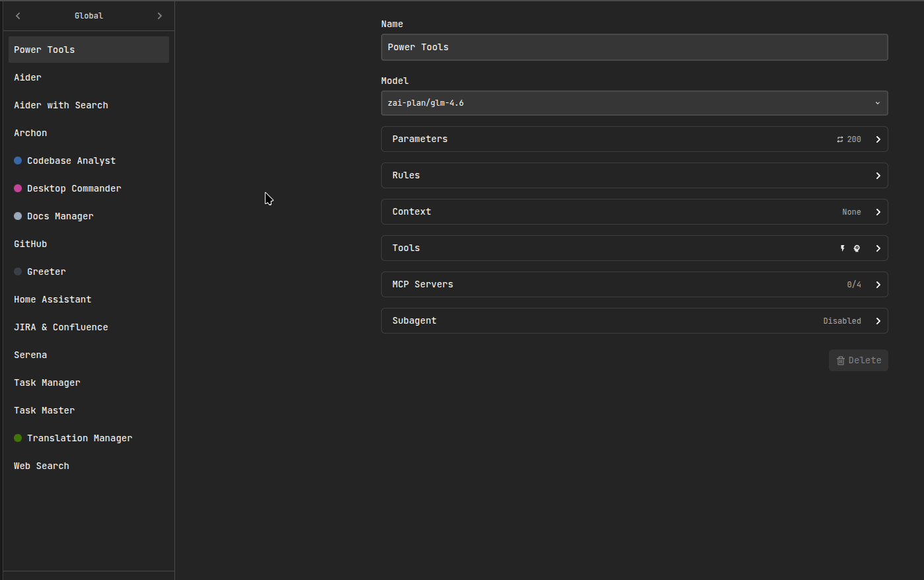The width and height of the screenshot is (924, 580).
Task: Navigate forward using the arrow beside Global
Action: click(x=159, y=15)
